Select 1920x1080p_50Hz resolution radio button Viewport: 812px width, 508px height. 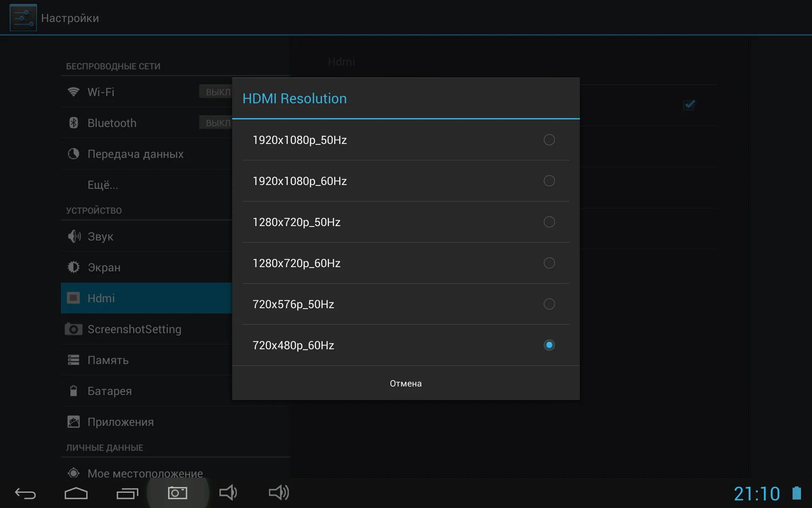(x=549, y=140)
